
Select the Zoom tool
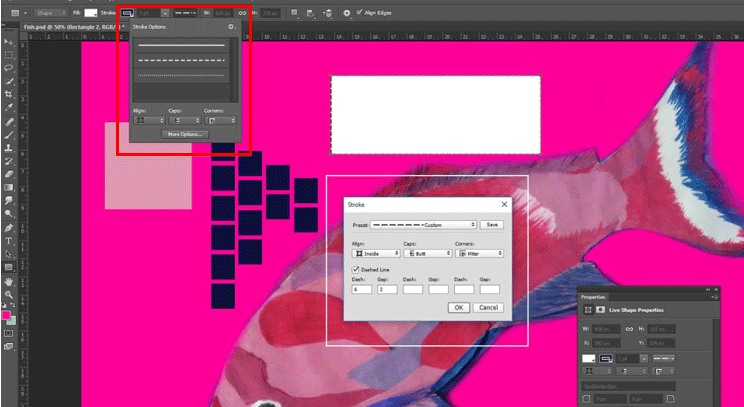(x=9, y=295)
